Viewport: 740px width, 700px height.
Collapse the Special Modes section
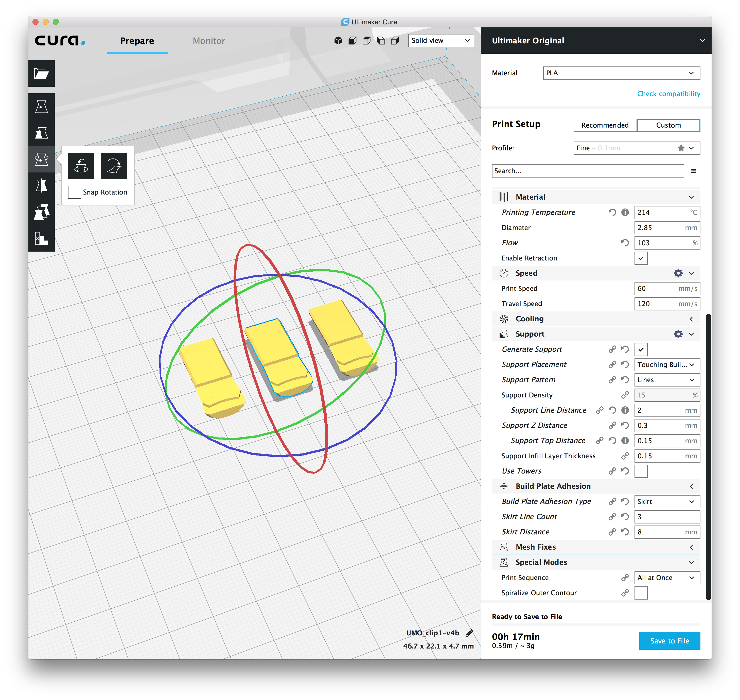[692, 562]
